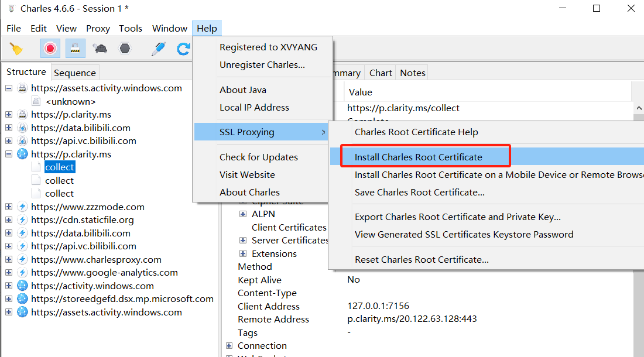
Task: Open the File menu
Action: click(13, 28)
